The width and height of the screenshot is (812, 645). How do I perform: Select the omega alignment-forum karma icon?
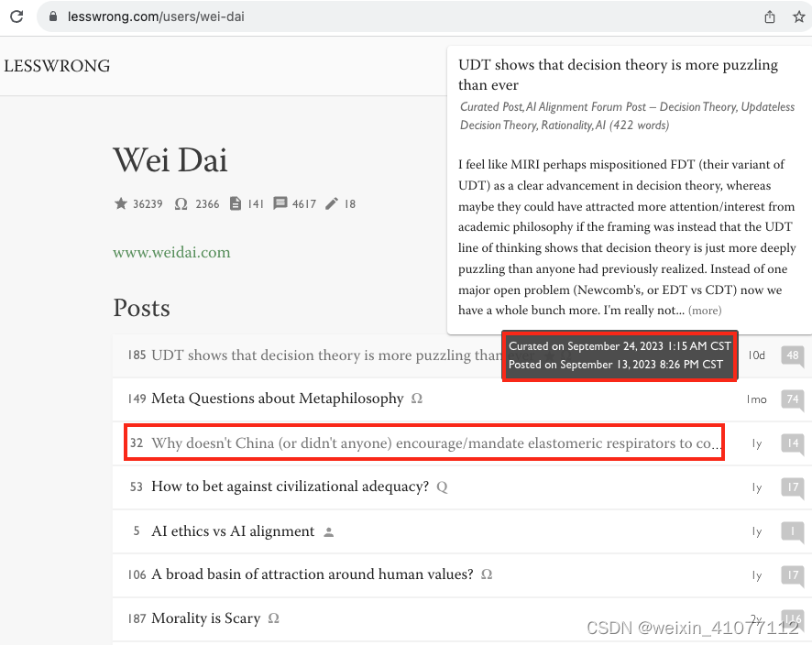(x=180, y=203)
